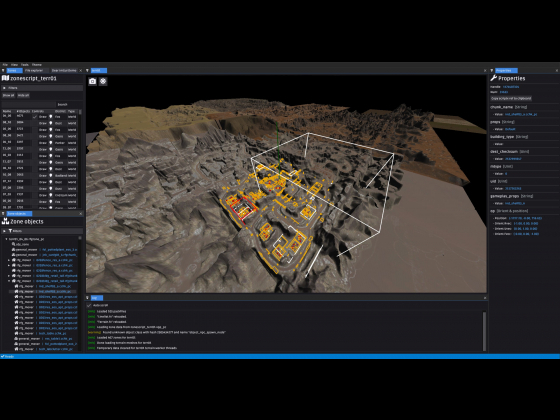
Task: Collapse the expanded rfg_mover parent node
Action: (x=9, y=281)
